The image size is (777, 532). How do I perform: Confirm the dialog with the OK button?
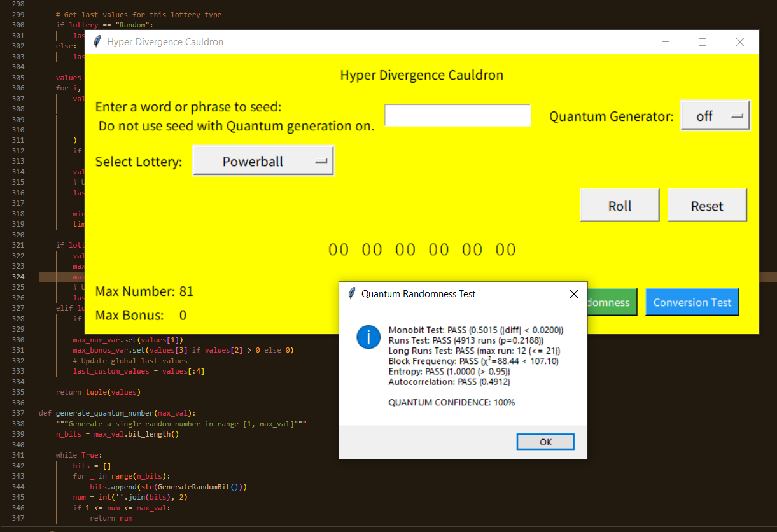[x=545, y=442]
